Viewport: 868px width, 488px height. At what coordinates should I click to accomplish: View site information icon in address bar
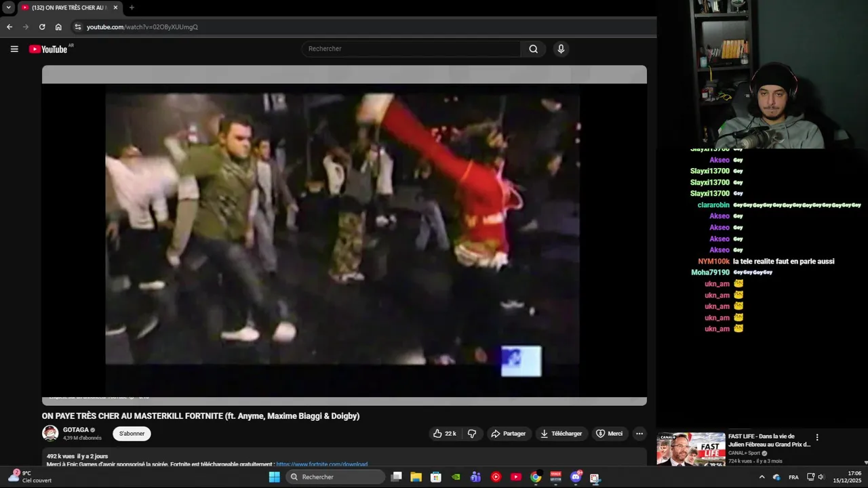tap(78, 27)
